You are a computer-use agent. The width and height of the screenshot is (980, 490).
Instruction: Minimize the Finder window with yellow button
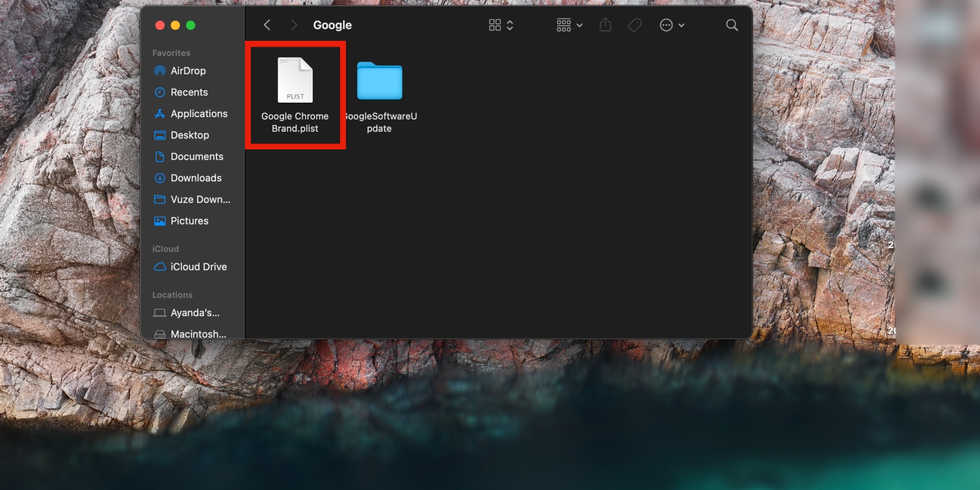[175, 25]
